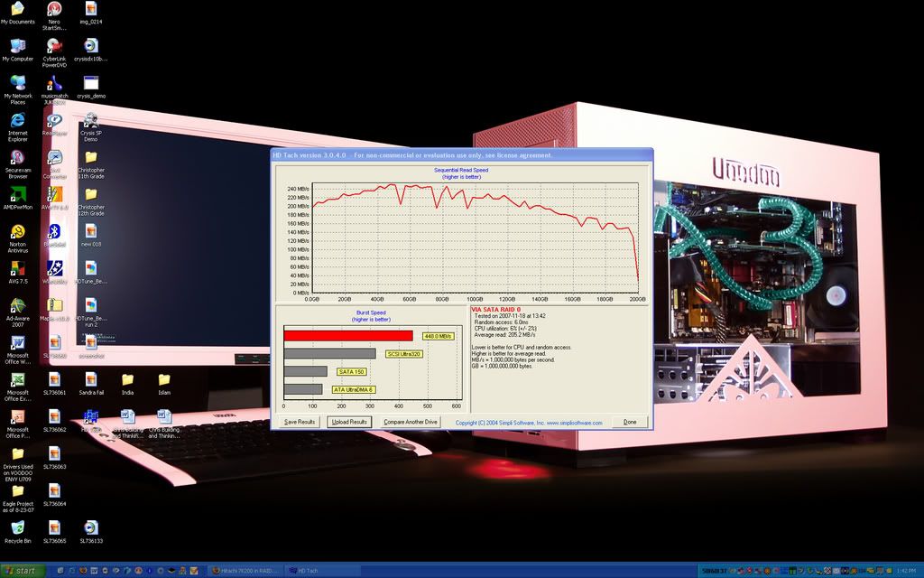This screenshot has width=924, height=578.
Task: Click the Sequential Read Speed graph
Action: tap(475, 238)
